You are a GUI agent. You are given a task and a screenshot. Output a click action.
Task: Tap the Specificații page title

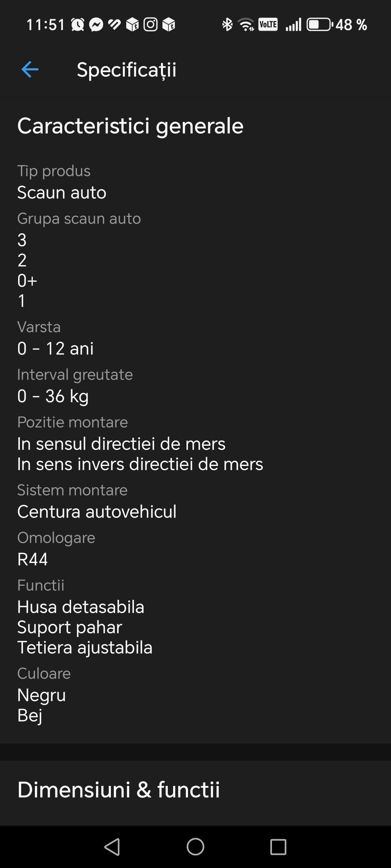click(x=127, y=70)
